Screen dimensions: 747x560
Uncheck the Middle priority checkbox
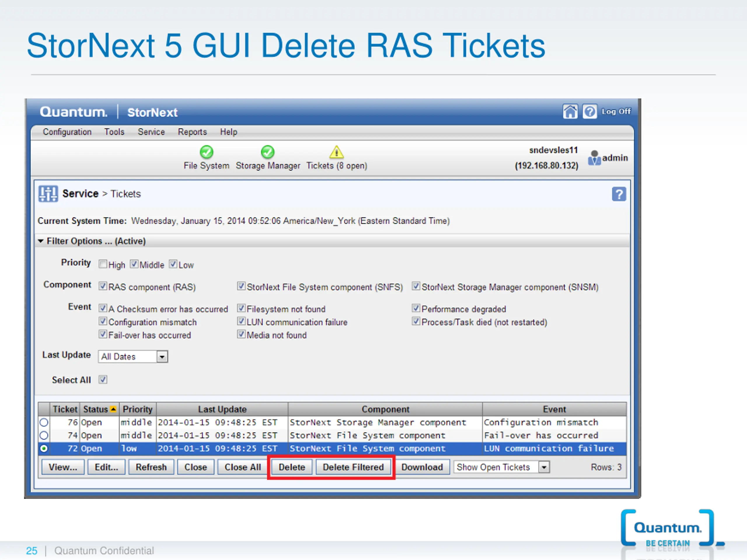coord(134,264)
